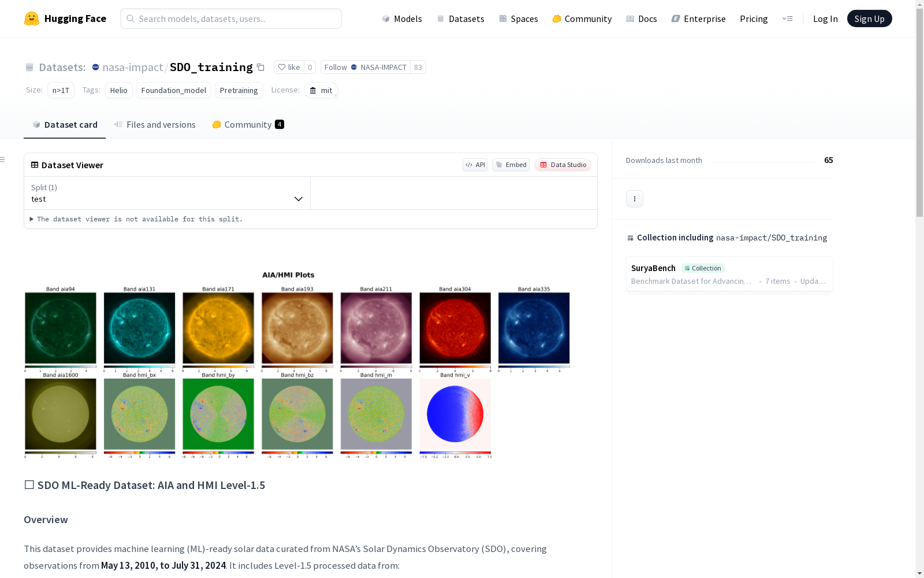Follow NASA-IMPACT organization

(x=366, y=67)
